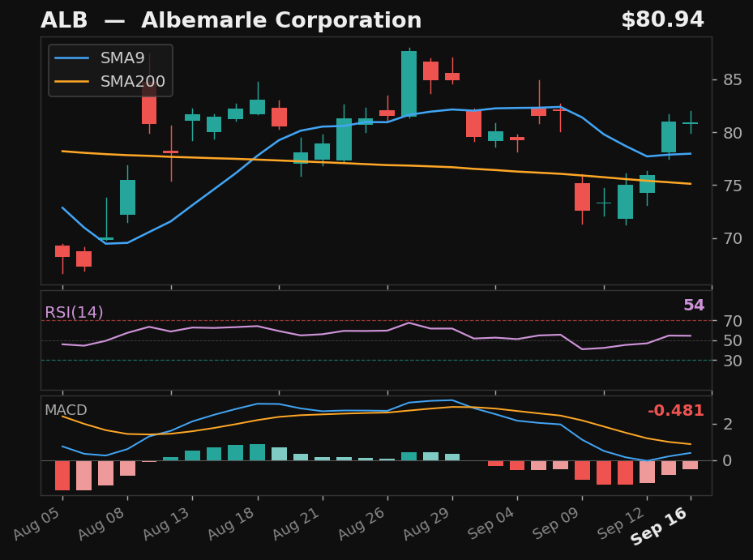753x560 pixels.
Task: Click the RSI axis label 50
Action: click(733, 340)
